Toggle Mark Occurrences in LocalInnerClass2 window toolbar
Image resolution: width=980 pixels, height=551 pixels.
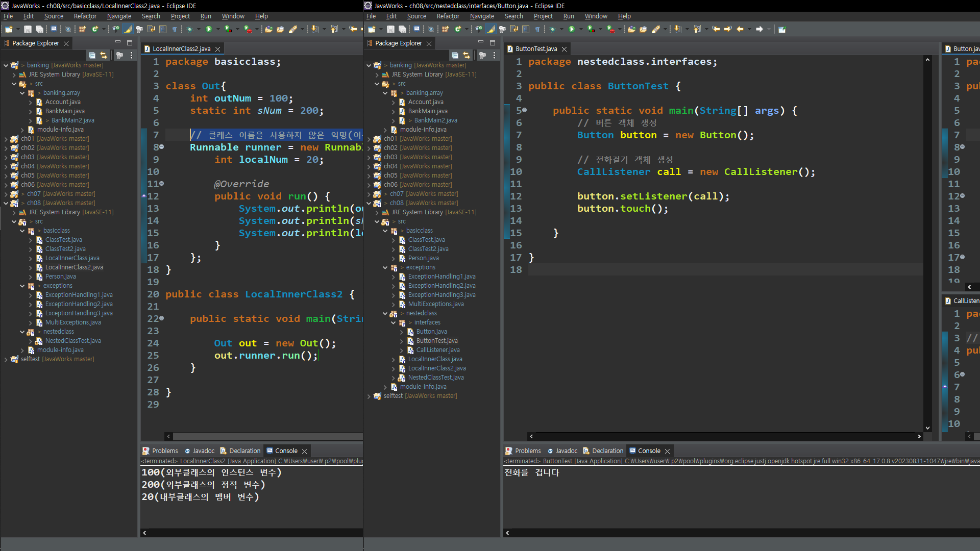[128, 29]
